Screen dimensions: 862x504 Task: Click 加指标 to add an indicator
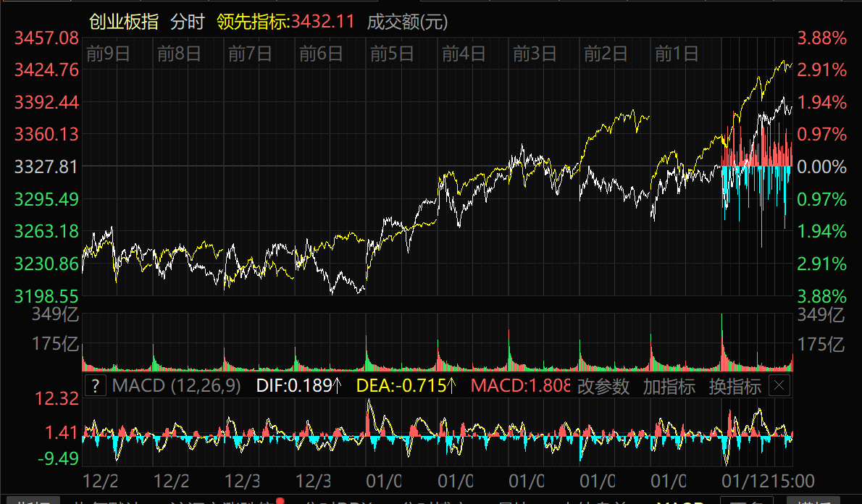pos(669,386)
